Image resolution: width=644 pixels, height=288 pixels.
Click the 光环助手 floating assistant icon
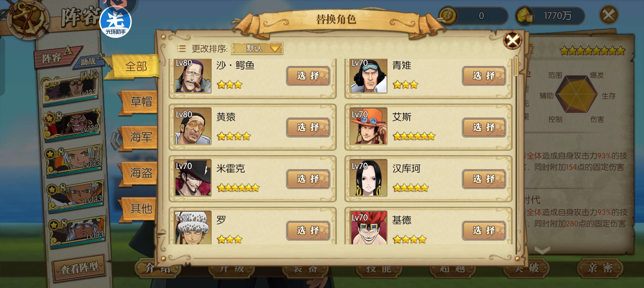pyautogui.click(x=115, y=22)
